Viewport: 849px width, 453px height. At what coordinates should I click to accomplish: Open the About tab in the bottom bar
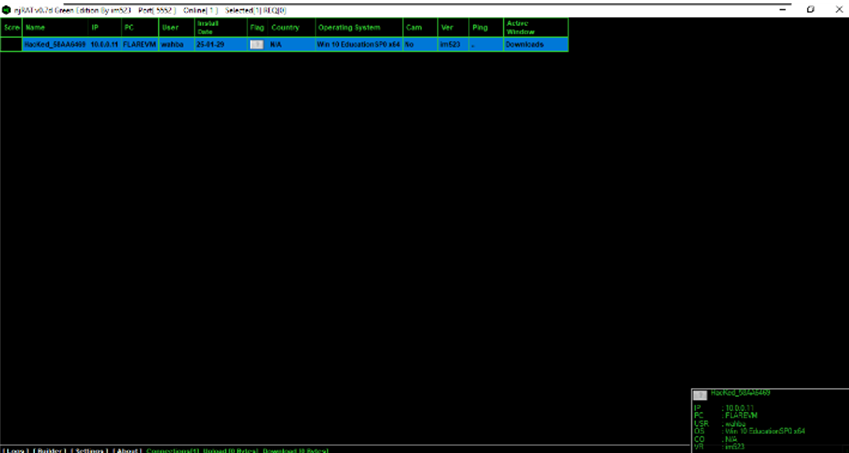[x=127, y=450]
